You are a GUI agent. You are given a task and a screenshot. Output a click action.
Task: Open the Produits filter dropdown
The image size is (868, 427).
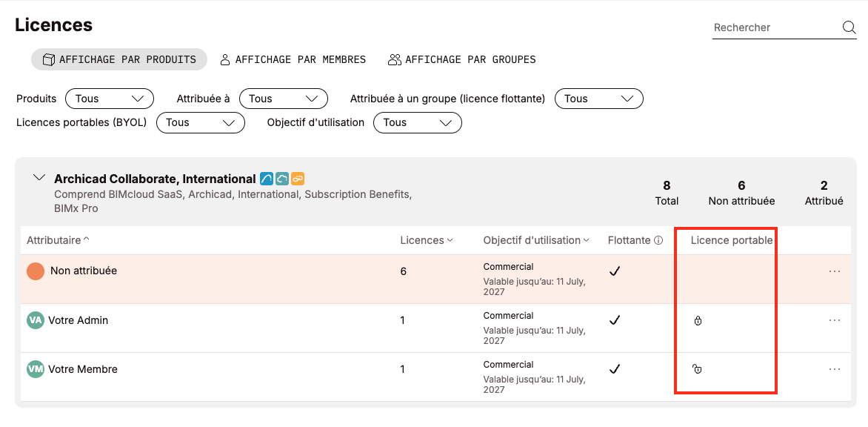(x=110, y=99)
